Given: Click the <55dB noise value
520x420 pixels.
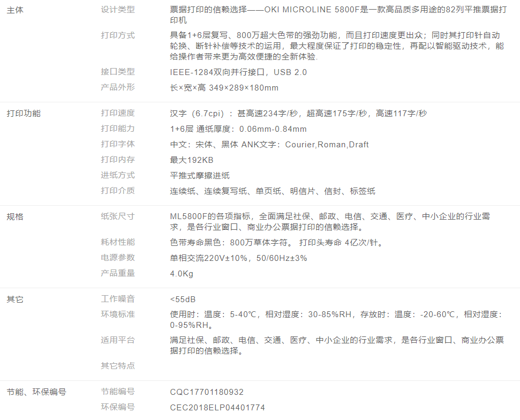Looking at the screenshot, I should point(183,299).
